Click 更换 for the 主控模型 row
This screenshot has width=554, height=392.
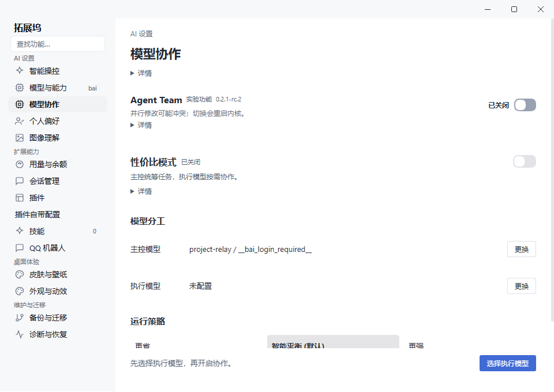click(x=522, y=250)
